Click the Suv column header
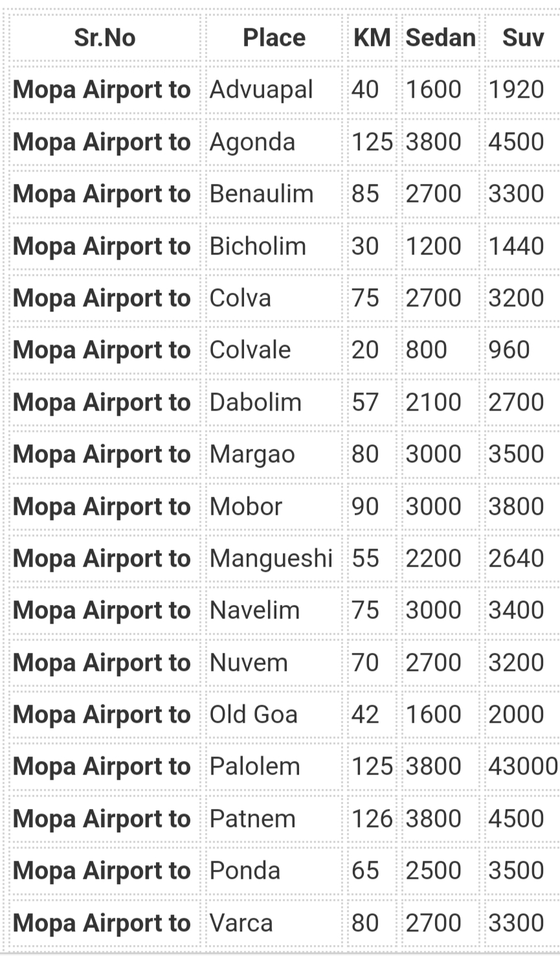This screenshot has height=956, width=560. coord(523,38)
